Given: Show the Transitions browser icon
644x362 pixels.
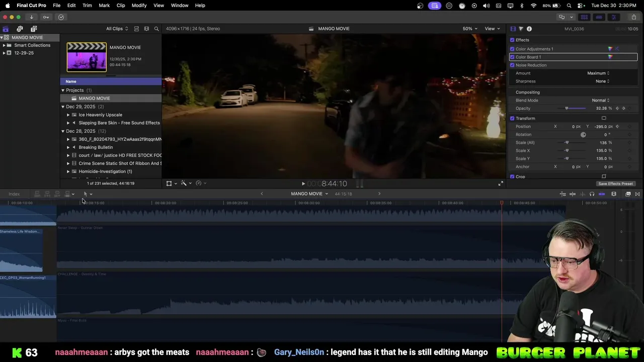Looking at the screenshot, I should pos(637,194).
